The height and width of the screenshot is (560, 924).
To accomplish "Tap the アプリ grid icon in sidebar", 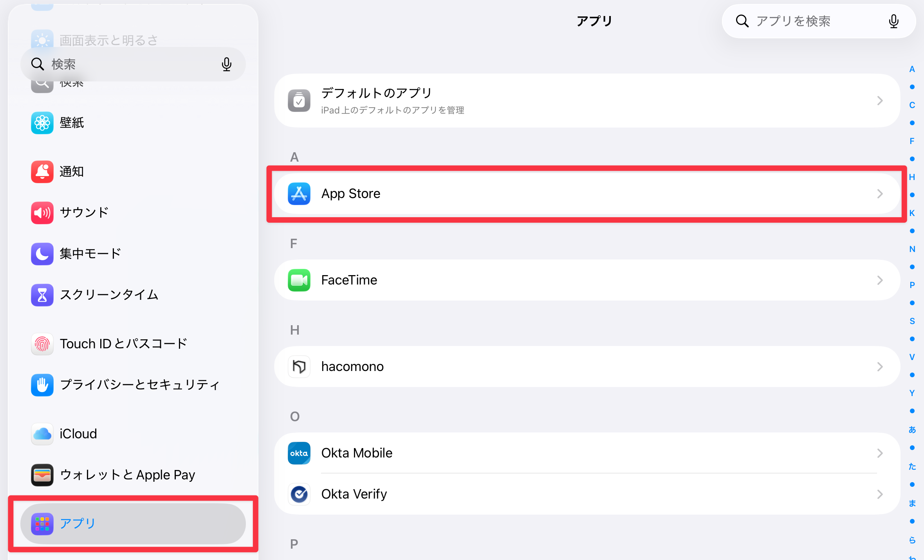I will [x=42, y=524].
